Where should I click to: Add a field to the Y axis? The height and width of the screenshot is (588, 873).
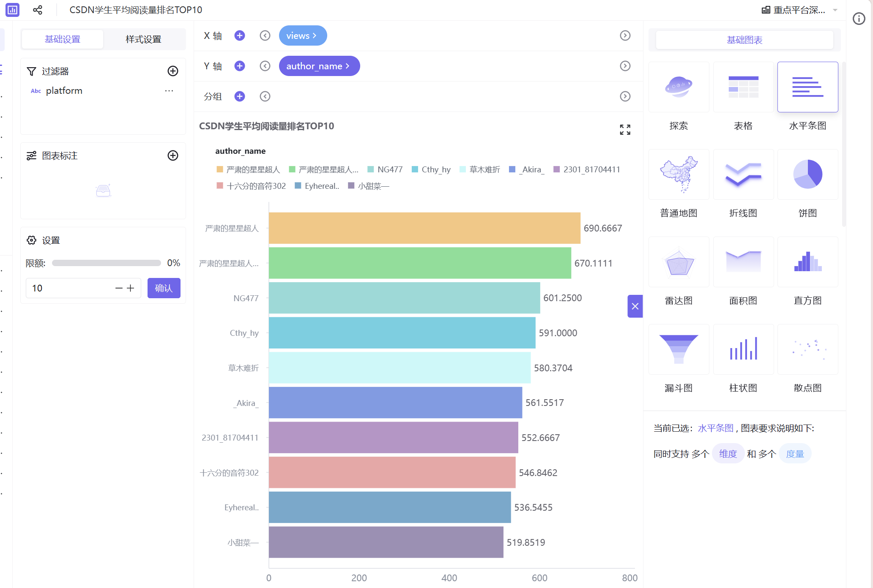[x=240, y=66]
